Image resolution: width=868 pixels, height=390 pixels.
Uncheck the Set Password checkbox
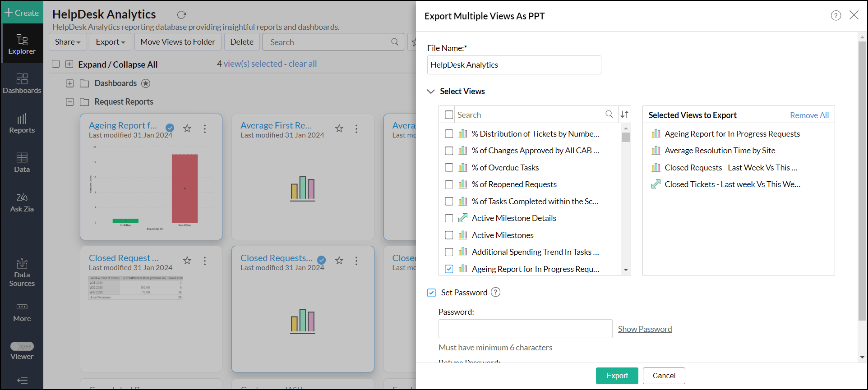432,293
